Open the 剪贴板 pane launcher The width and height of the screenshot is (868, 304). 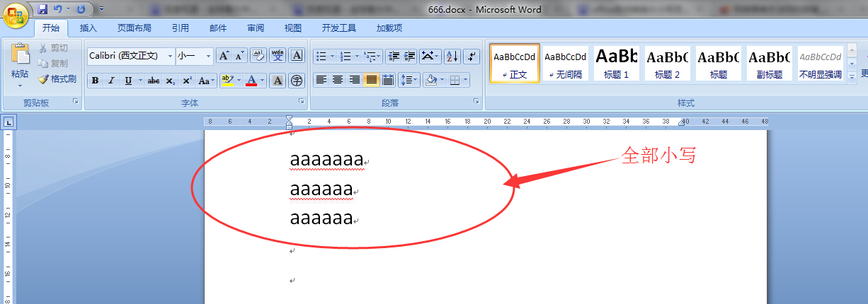point(76,103)
